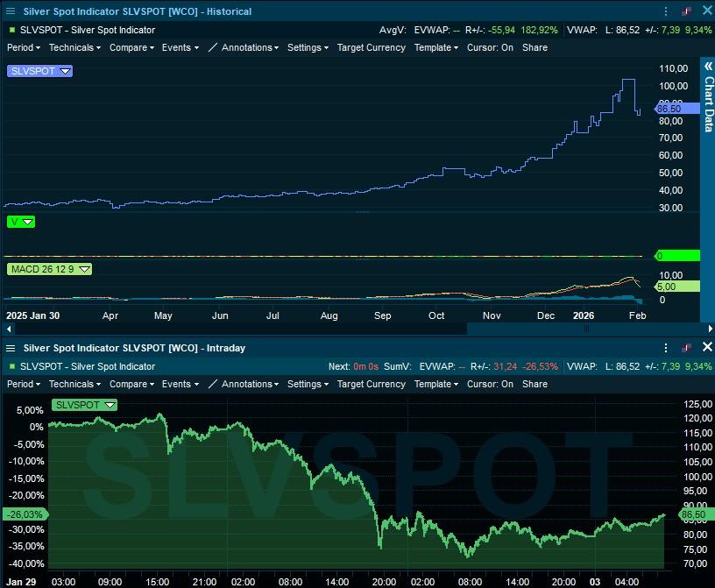This screenshot has width=715, height=588.
Task: Open the MACD 26 12 9 indicator dropdown
Action: [x=85, y=269]
